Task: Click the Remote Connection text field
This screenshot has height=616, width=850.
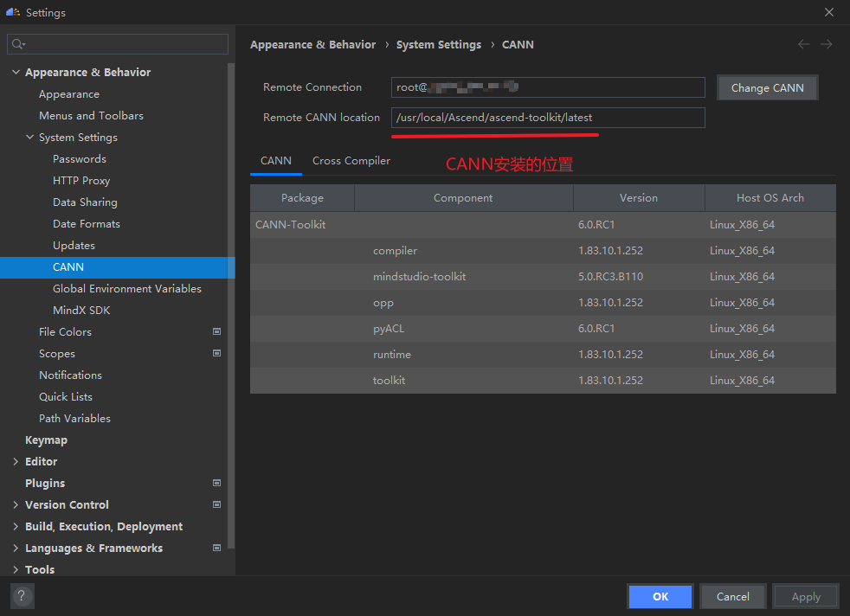Action: click(548, 87)
